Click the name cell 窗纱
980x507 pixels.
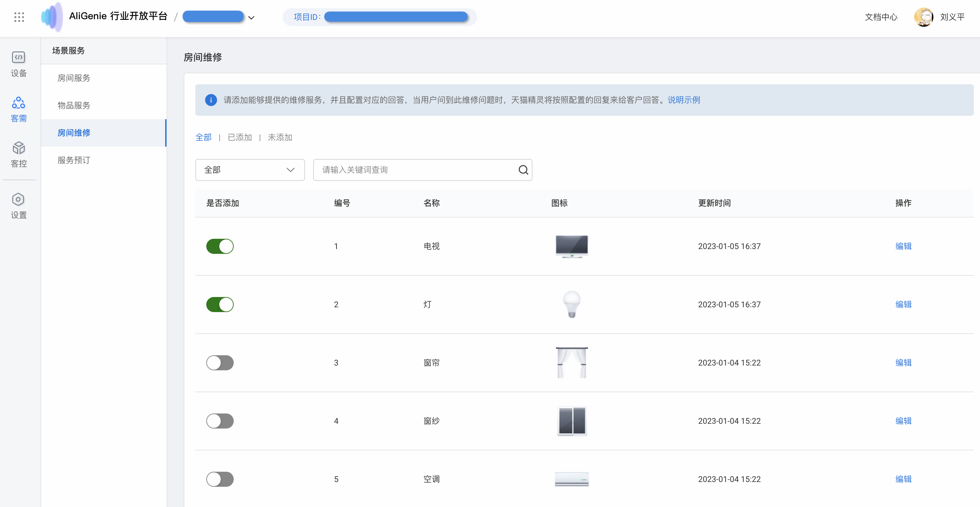(x=431, y=421)
